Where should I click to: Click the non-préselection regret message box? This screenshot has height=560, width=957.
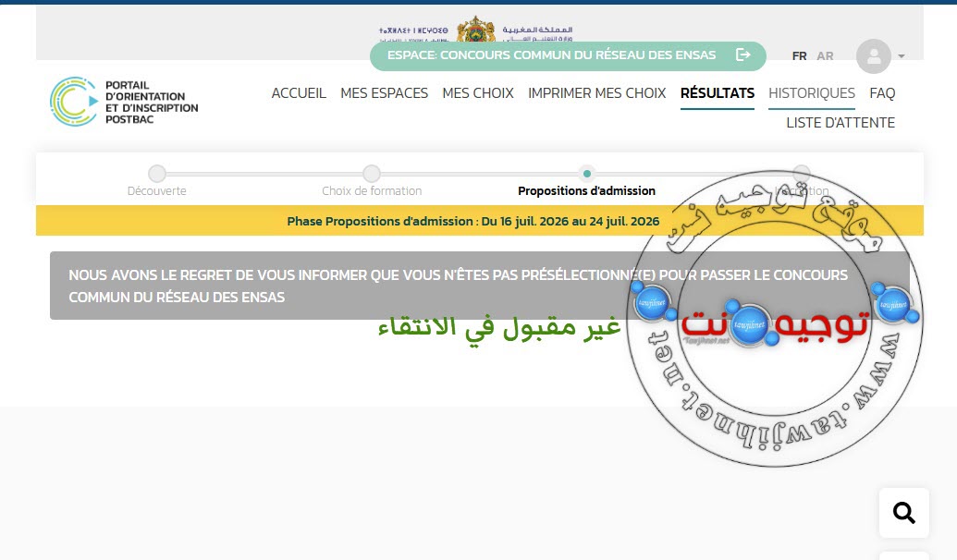point(479,286)
